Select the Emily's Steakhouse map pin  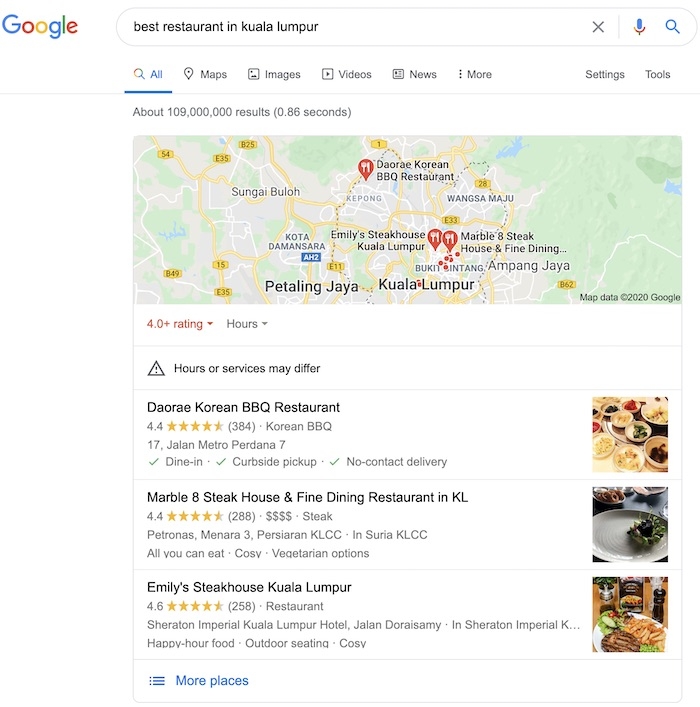(434, 239)
